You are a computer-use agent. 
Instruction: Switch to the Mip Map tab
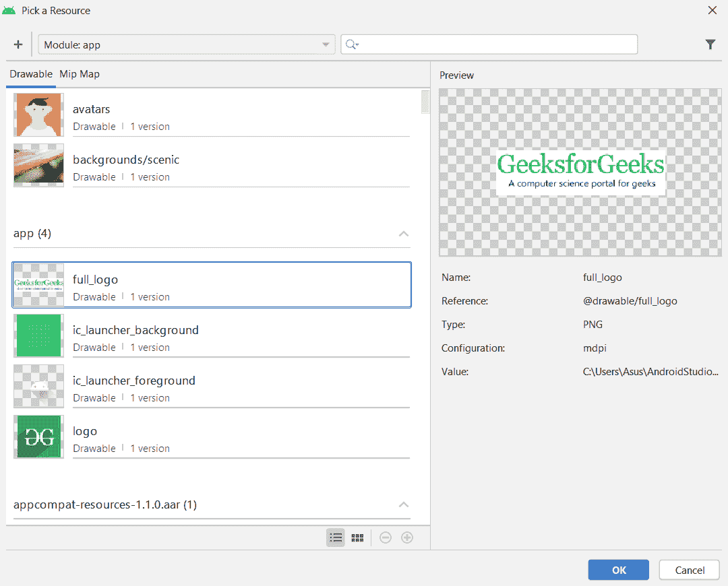79,74
